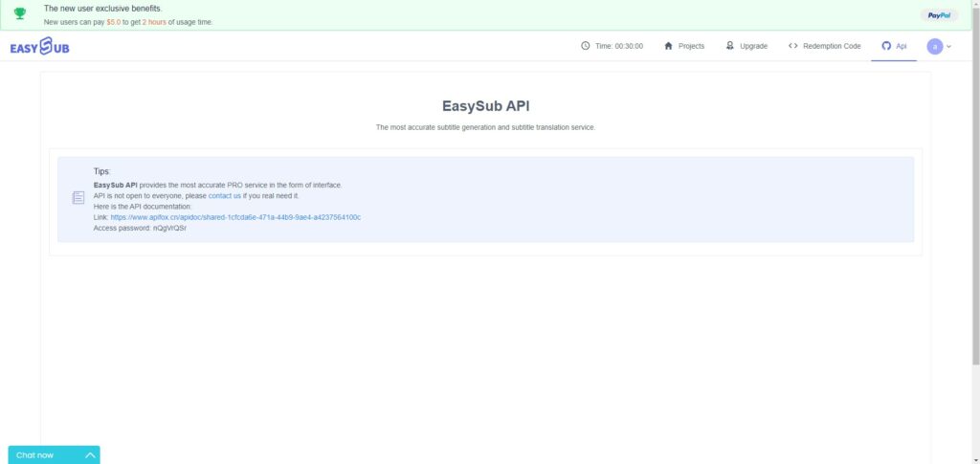Click the PayPal button in banner
The image size is (980, 464).
tap(939, 15)
